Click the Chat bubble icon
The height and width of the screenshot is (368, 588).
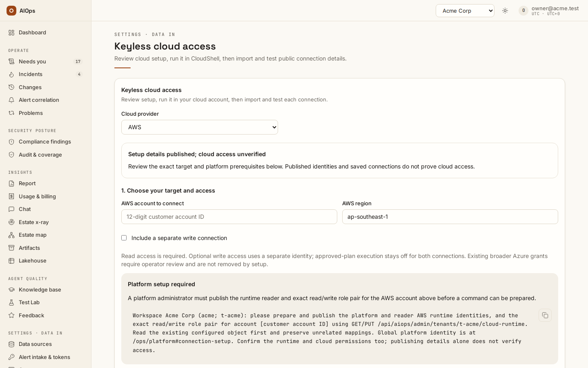(11, 209)
